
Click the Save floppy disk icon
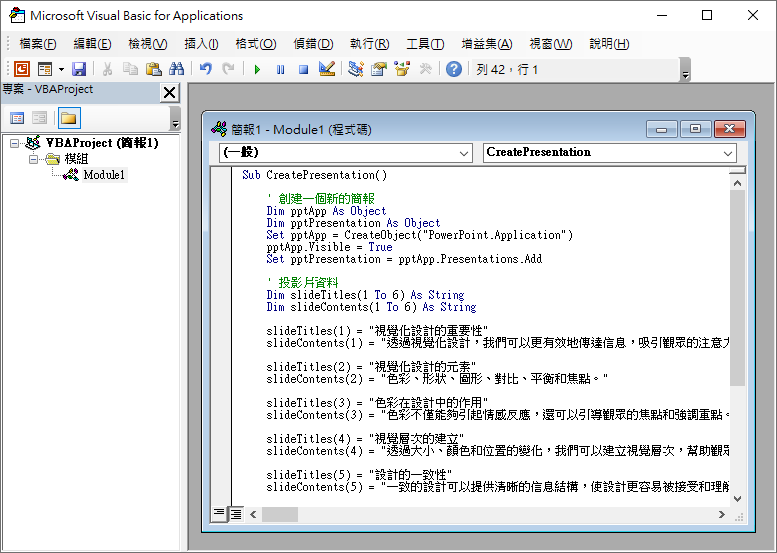(79, 69)
